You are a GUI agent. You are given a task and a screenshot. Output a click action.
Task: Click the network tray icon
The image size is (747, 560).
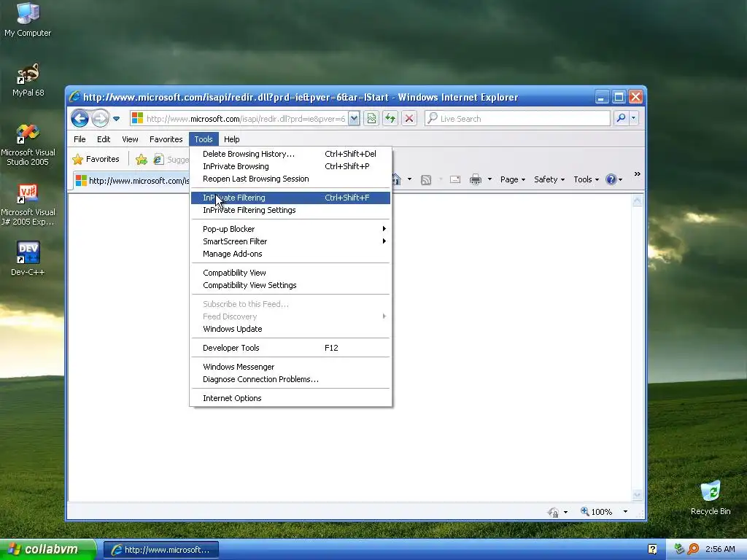(679, 549)
